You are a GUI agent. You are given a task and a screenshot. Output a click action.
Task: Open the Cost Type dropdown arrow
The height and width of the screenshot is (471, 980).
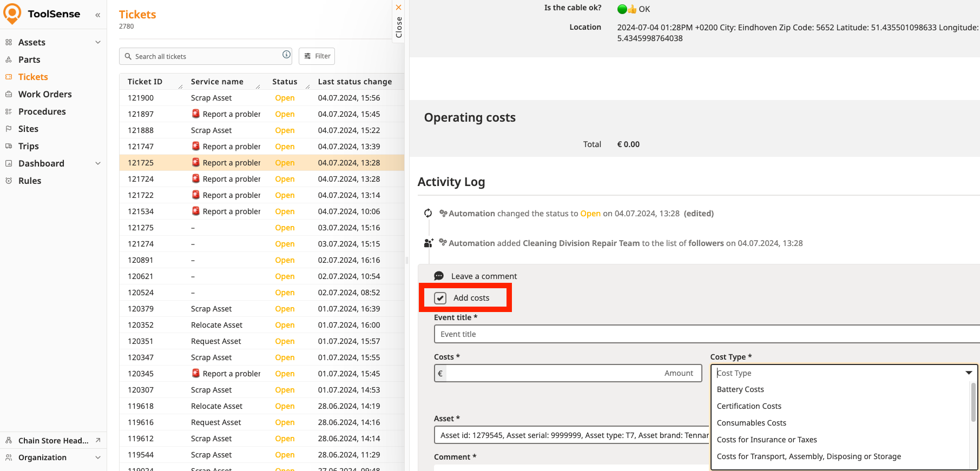coord(969,373)
